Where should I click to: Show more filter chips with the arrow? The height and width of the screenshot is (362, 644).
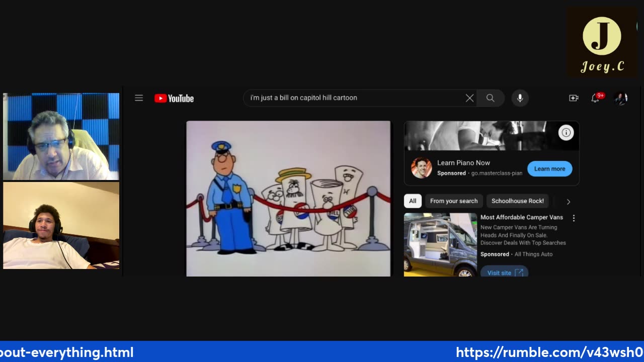[x=569, y=202]
